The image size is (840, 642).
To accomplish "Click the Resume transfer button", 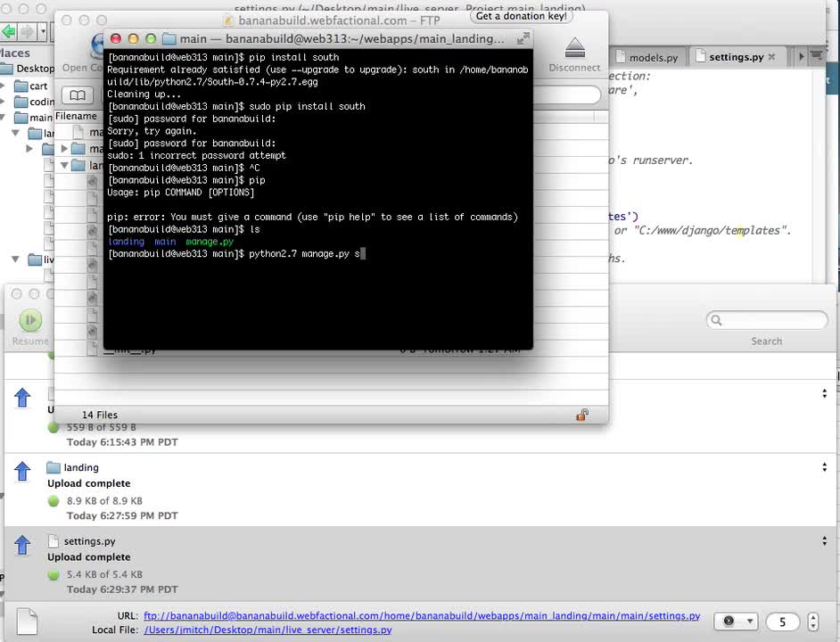I will pyautogui.click(x=30, y=325).
